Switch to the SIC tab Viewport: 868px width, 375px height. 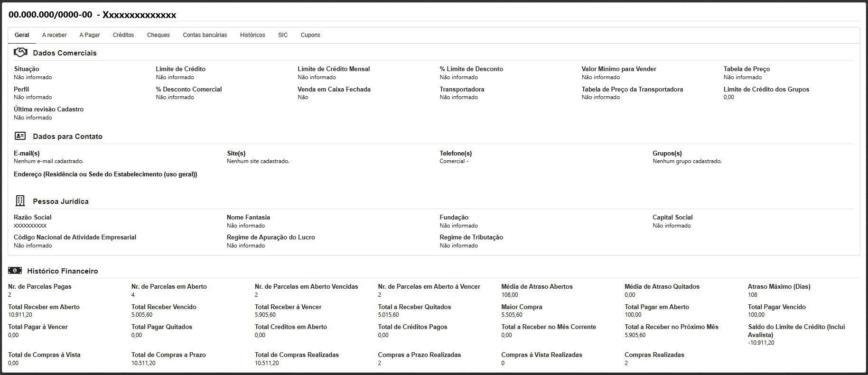(283, 35)
